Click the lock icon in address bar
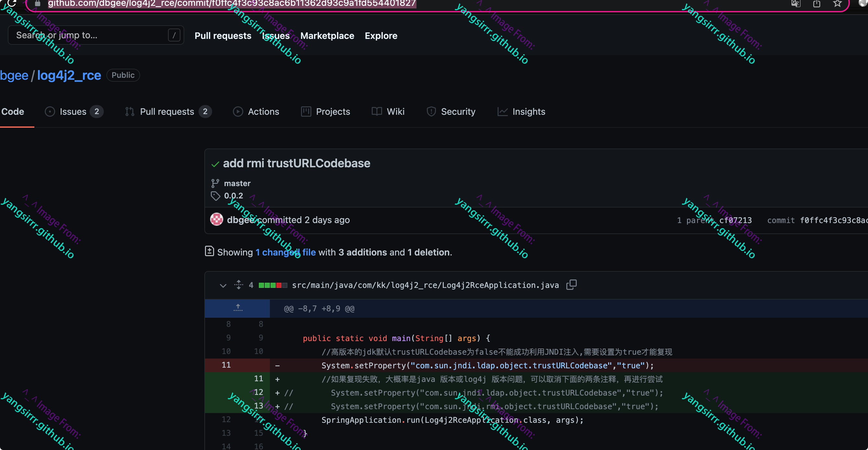Image resolution: width=868 pixels, height=450 pixels. point(37,4)
